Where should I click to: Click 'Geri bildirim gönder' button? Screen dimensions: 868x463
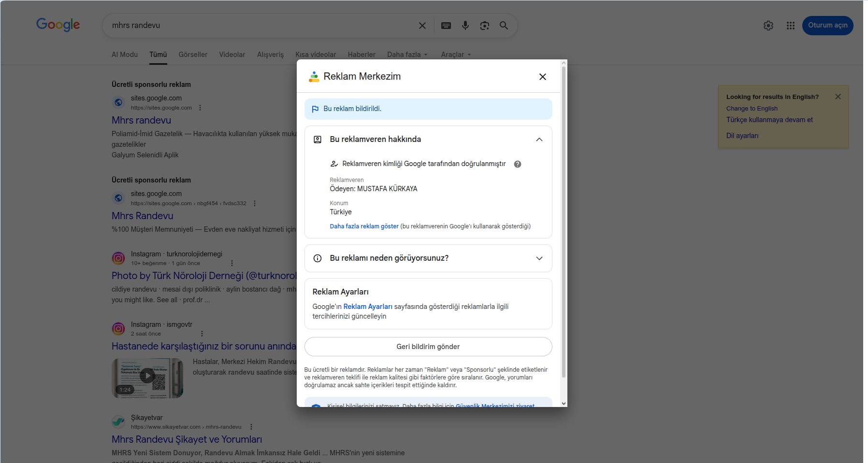pos(428,347)
